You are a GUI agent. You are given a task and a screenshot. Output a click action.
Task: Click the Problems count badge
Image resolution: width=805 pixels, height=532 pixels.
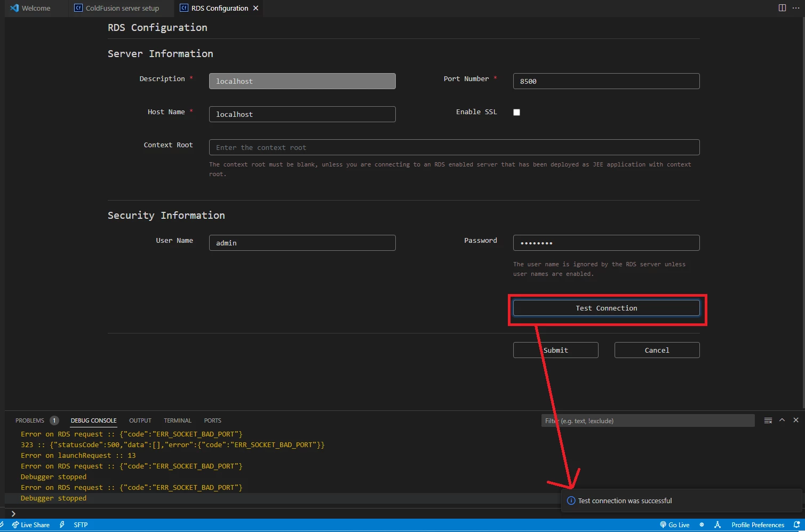(x=54, y=420)
